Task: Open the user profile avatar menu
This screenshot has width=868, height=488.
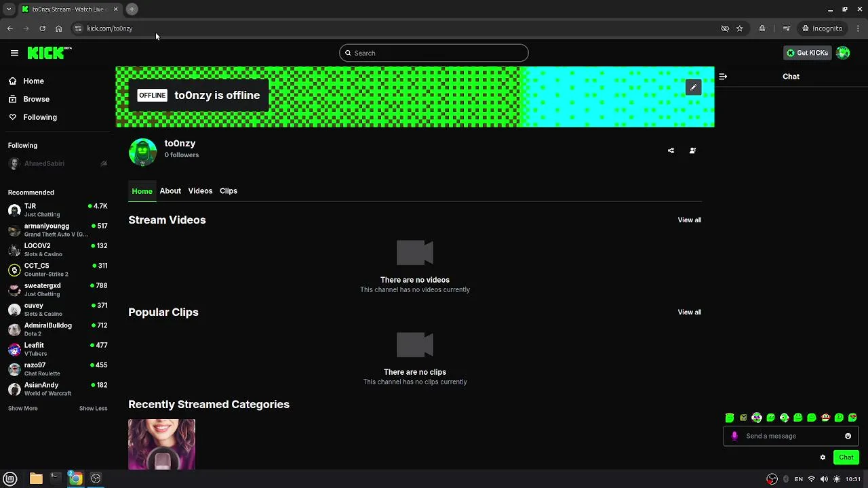Action: point(843,53)
